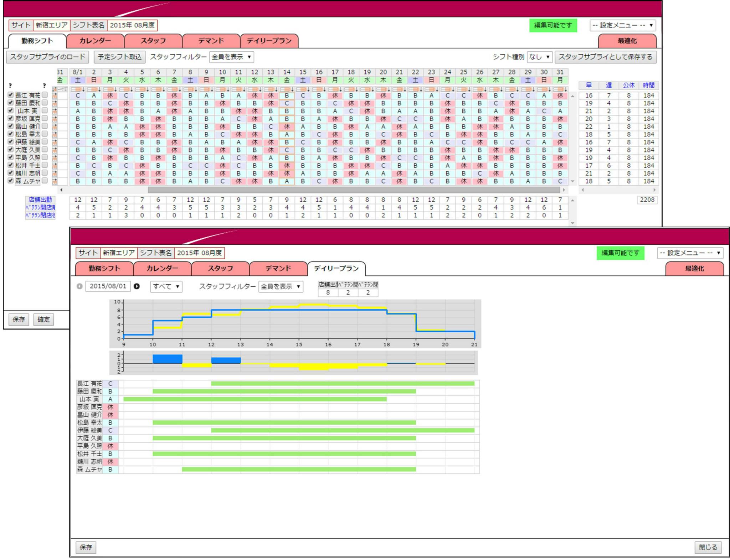Image resolution: width=730 pixels, height=560 pixels.
Task: Click column sort icon under date 20
Action: [383, 89]
